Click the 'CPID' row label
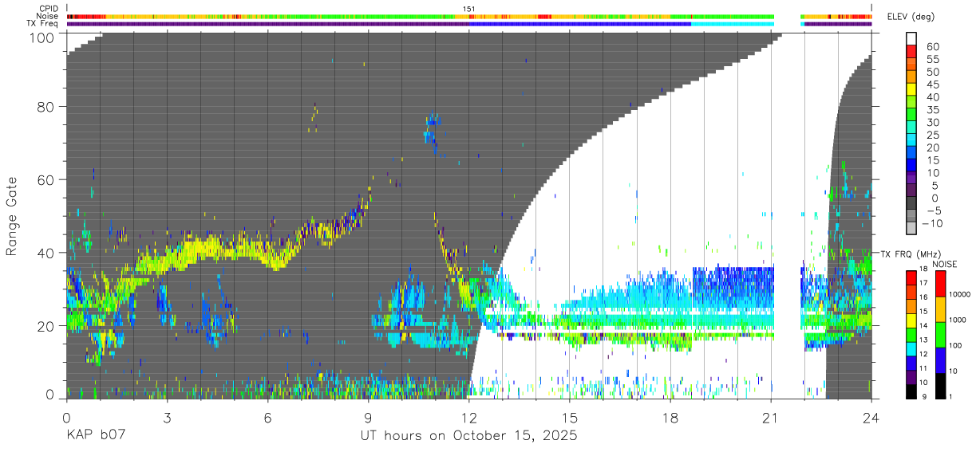This screenshot has height=452, width=980. pyautogui.click(x=49, y=9)
